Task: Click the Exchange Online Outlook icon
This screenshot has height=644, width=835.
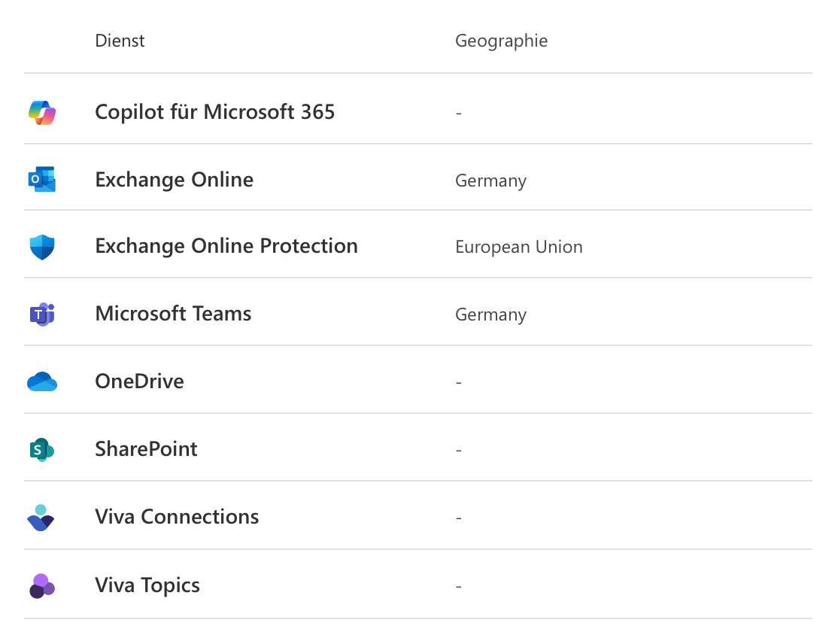Action: pyautogui.click(x=42, y=180)
